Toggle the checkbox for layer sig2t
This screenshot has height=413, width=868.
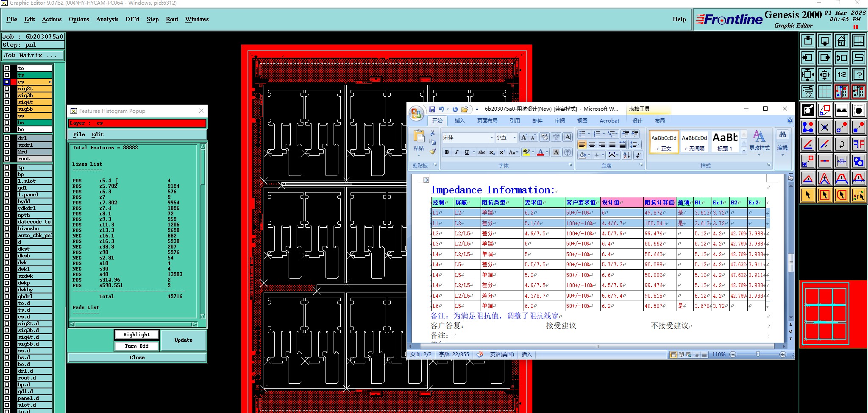click(x=7, y=89)
